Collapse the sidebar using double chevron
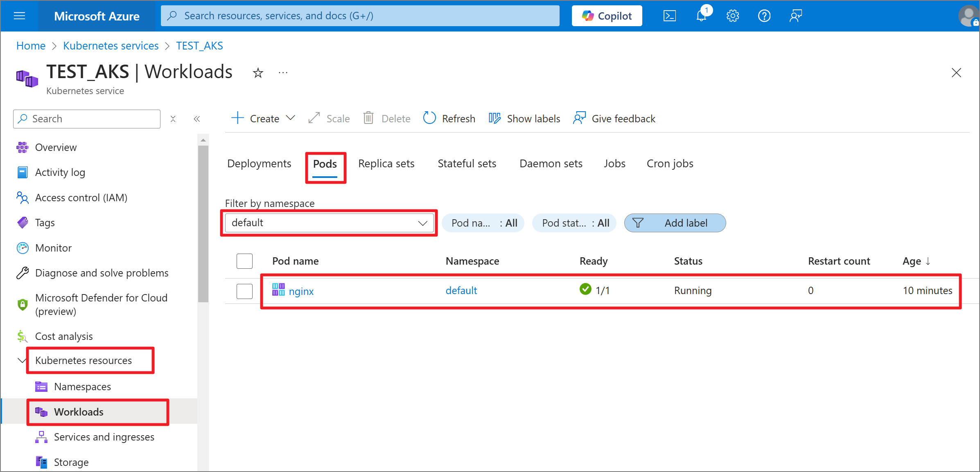Image resolution: width=980 pixels, height=472 pixels. coord(197,119)
